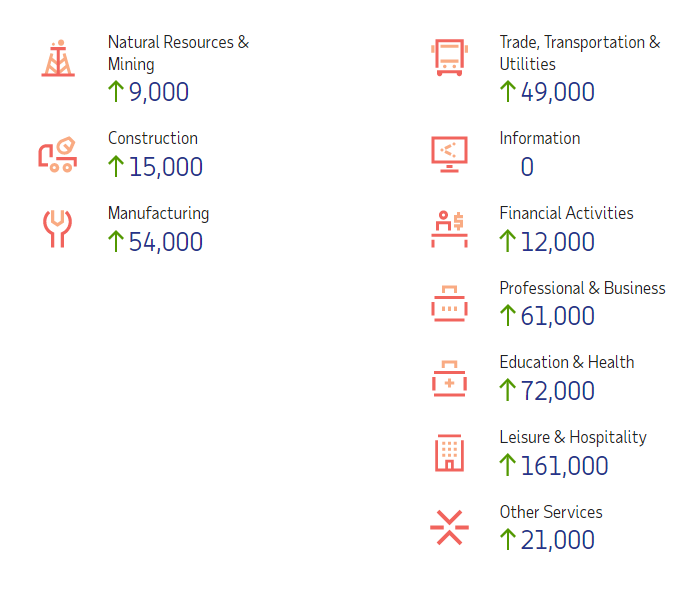
Task: Click the Manufacturing 54,000 value
Action: (166, 242)
